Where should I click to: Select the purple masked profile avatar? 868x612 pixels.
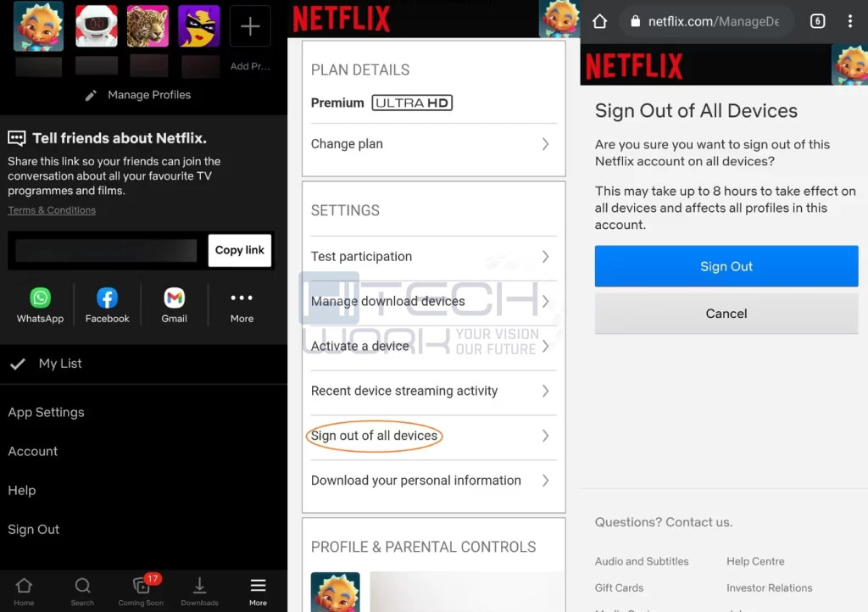(198, 26)
